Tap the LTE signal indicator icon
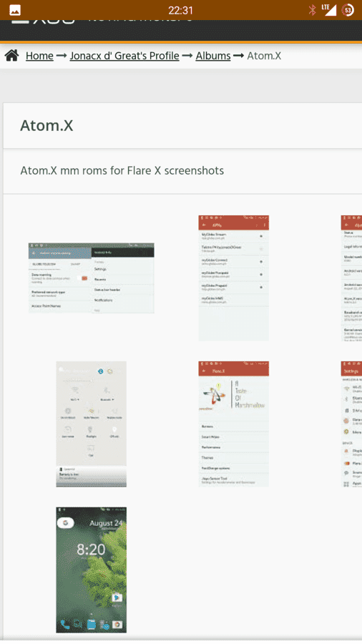 [329, 10]
